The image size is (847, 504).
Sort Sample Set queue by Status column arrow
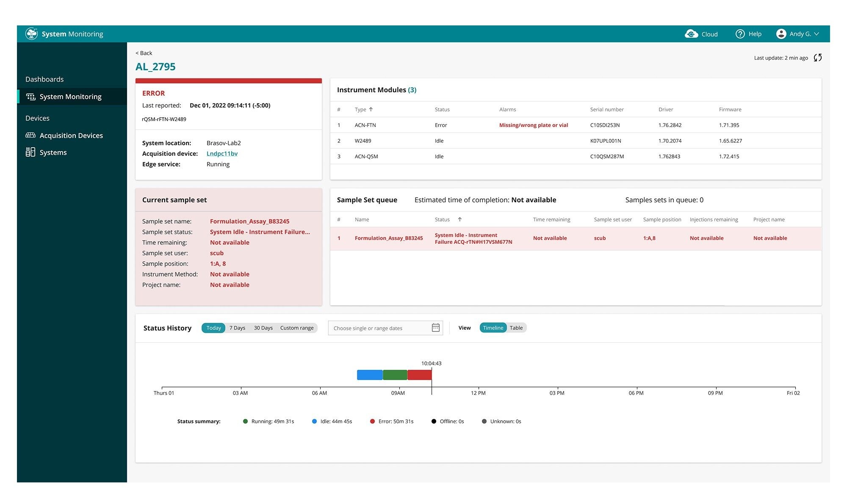(459, 219)
